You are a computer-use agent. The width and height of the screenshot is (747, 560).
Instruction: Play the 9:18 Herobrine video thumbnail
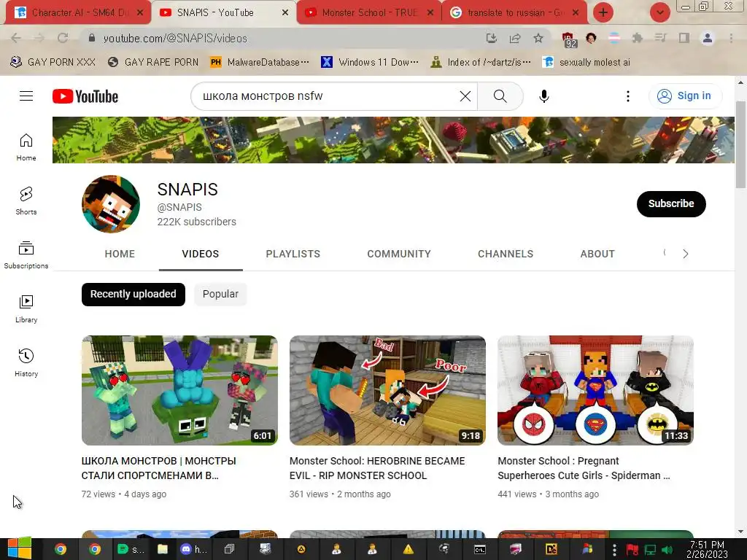387,391
